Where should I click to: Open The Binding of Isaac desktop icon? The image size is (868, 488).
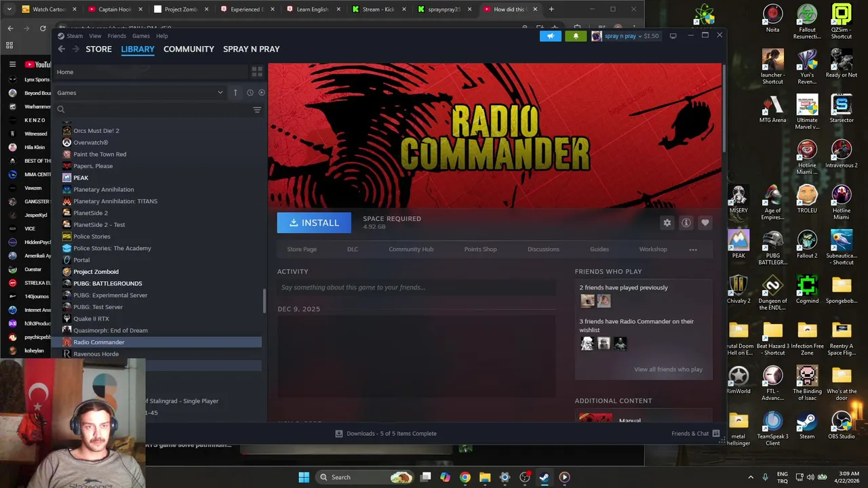[807, 384]
